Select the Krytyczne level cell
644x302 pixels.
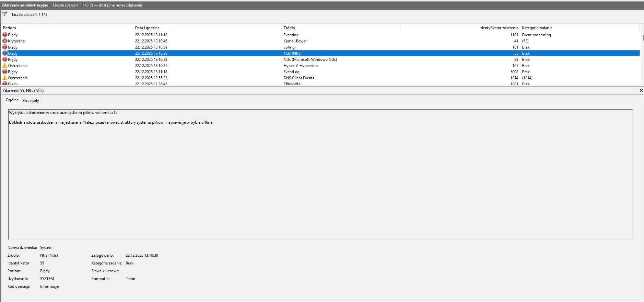pyautogui.click(x=16, y=41)
